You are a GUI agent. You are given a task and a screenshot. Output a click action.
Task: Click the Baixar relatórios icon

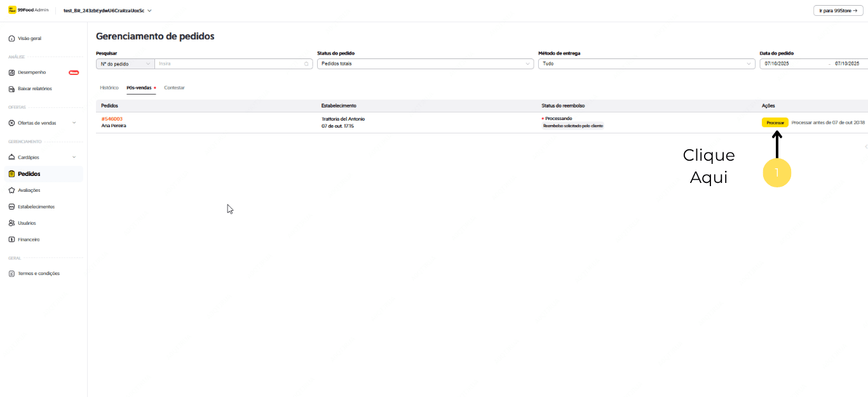(x=11, y=89)
